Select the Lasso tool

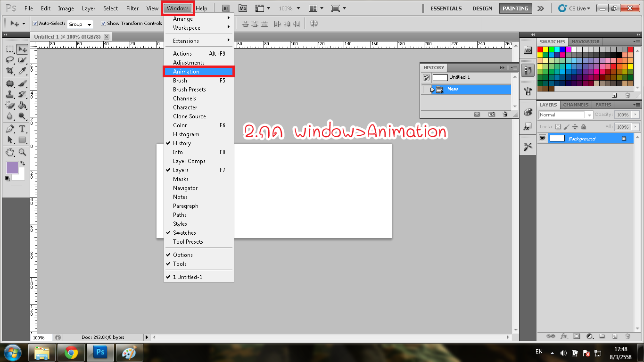(x=9, y=60)
